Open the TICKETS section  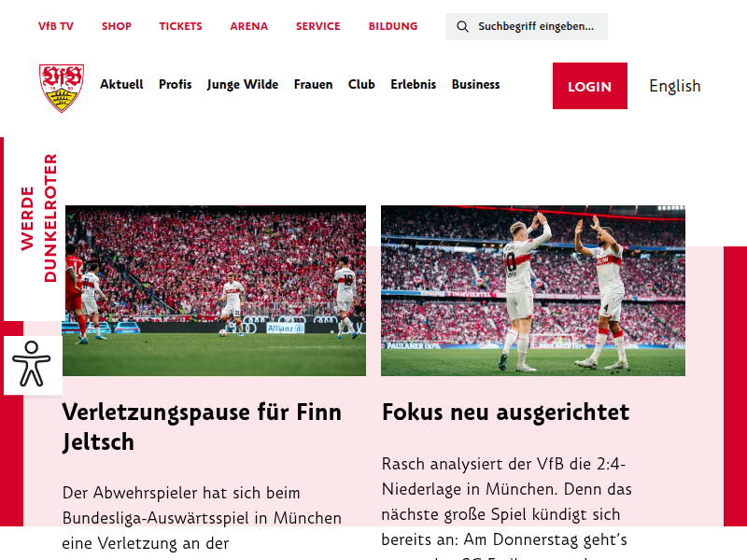pyautogui.click(x=180, y=26)
